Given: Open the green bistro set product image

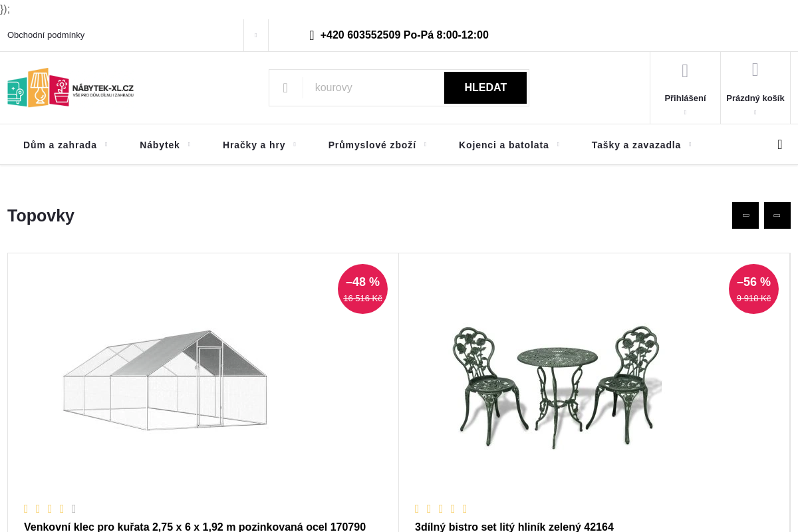Looking at the screenshot, I should click(556, 387).
